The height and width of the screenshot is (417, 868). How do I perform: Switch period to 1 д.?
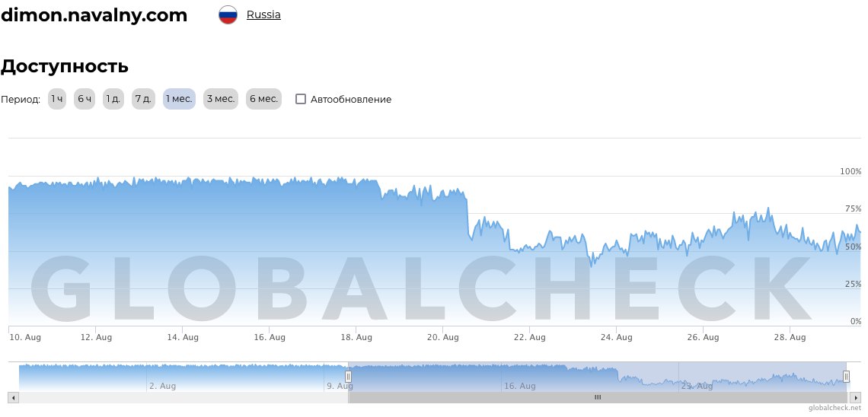point(113,99)
